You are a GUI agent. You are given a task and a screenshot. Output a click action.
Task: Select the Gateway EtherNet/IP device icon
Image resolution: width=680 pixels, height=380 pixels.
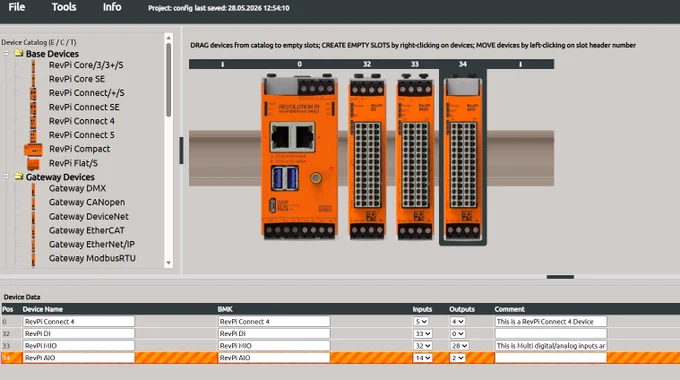33,245
